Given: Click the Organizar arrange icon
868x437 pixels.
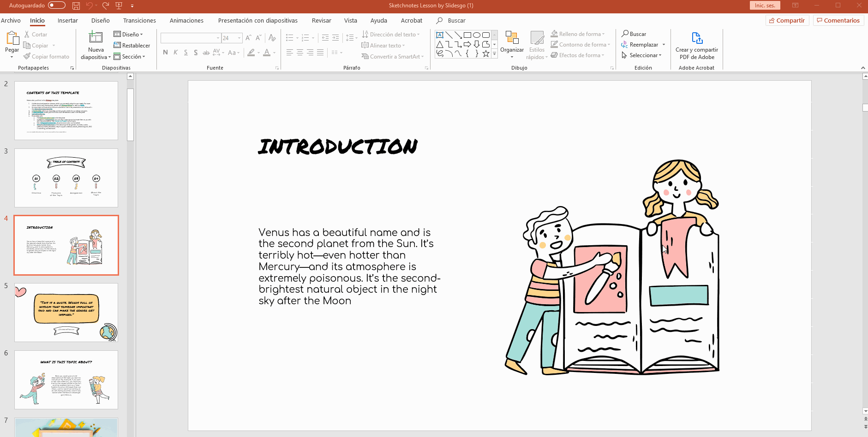Looking at the screenshot, I should (512, 38).
